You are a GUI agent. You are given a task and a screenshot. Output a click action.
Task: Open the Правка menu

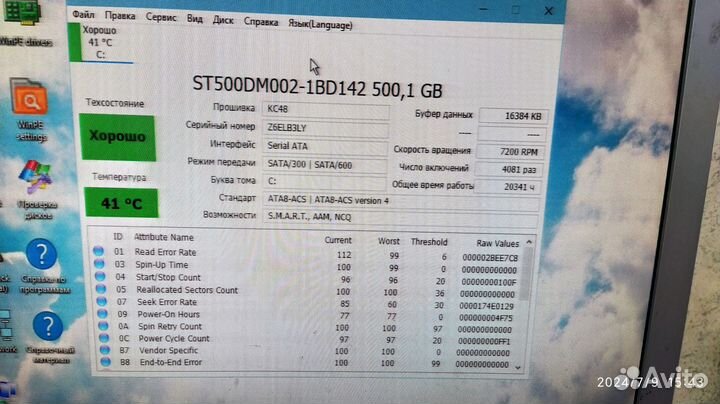[x=120, y=16]
